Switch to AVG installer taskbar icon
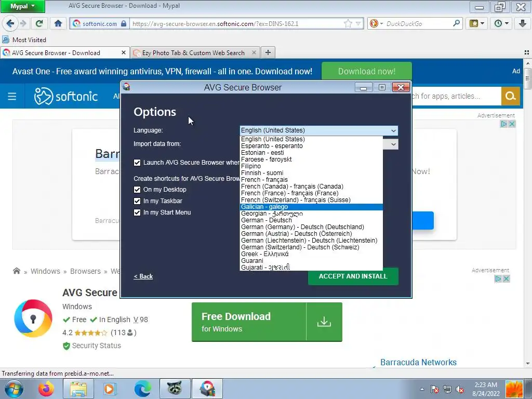 207,389
